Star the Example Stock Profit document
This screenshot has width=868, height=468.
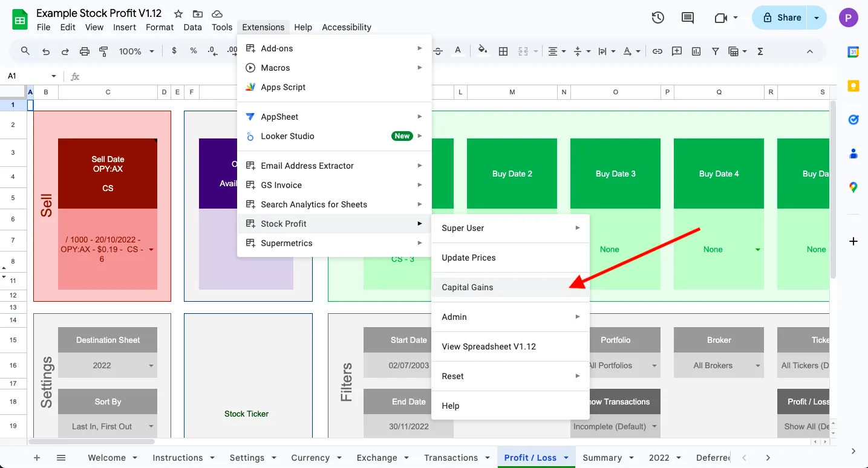178,14
